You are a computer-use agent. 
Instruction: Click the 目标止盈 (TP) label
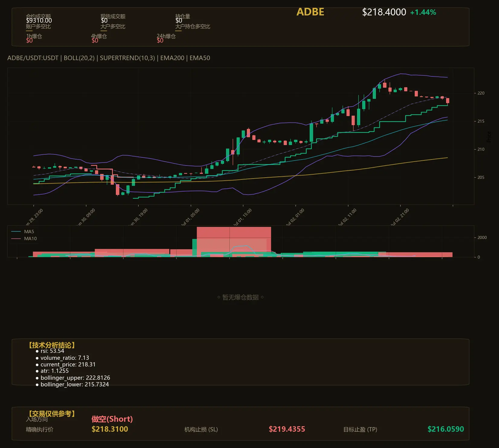(360, 430)
